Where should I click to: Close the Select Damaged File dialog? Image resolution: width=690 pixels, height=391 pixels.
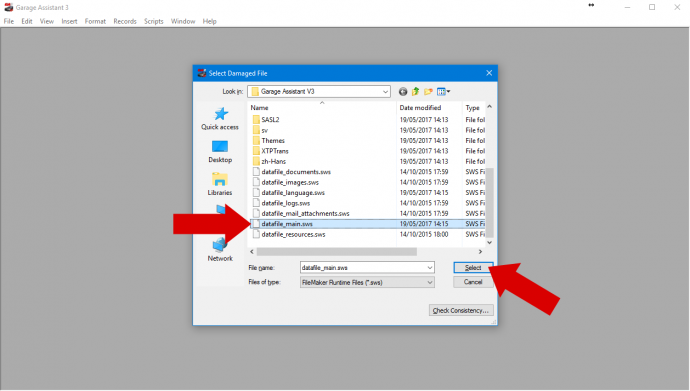tap(489, 73)
